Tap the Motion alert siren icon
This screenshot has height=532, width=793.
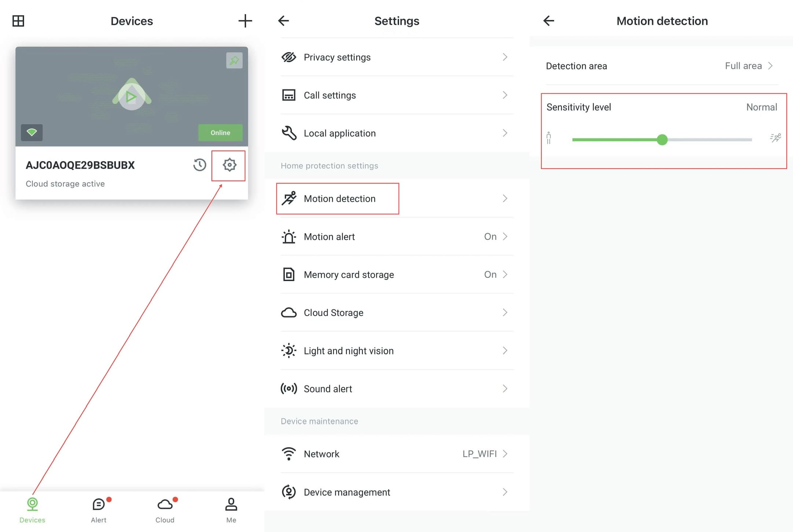pos(289,237)
